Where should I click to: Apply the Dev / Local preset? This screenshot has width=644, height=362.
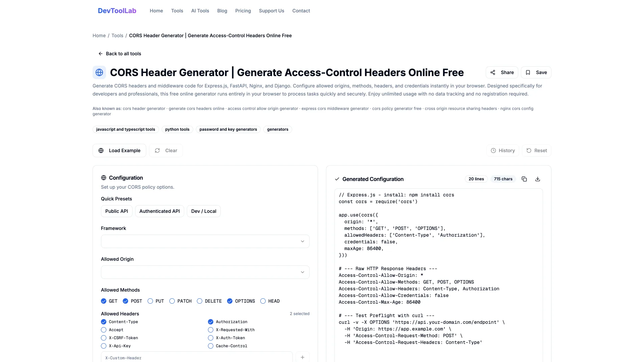click(204, 211)
